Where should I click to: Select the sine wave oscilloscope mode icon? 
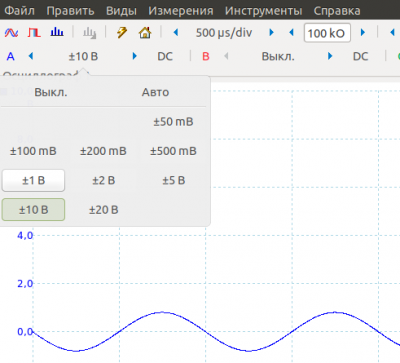coord(11,33)
